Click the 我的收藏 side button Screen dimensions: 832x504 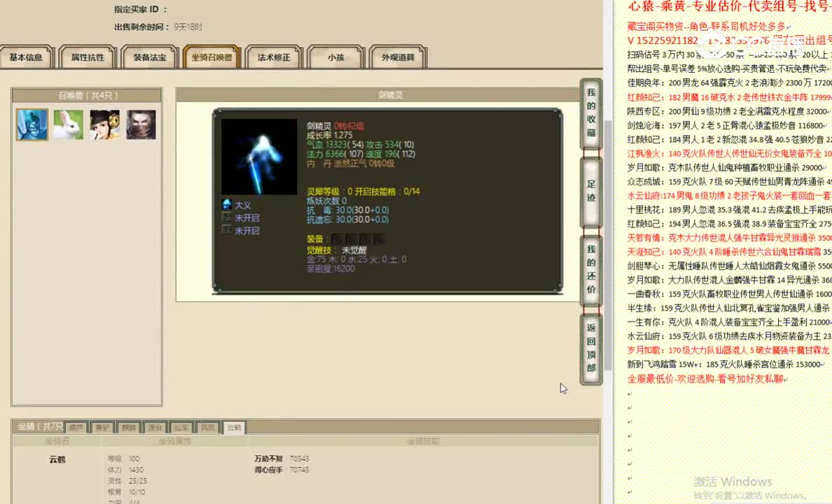[591, 113]
